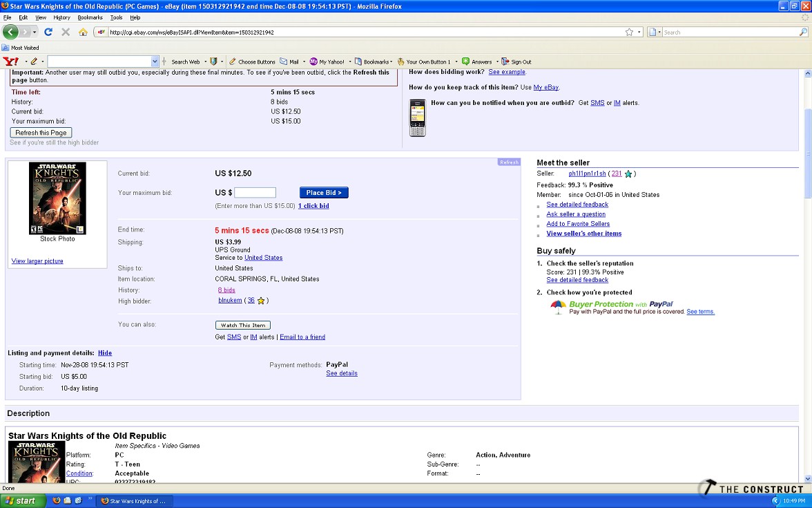Click the Place Bid button
This screenshot has height=508, width=812.
[x=324, y=193]
